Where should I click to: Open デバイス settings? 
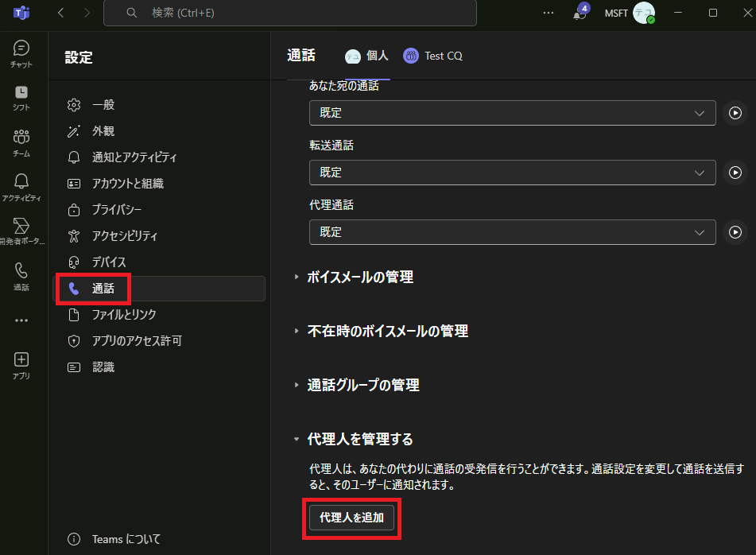pos(159,262)
